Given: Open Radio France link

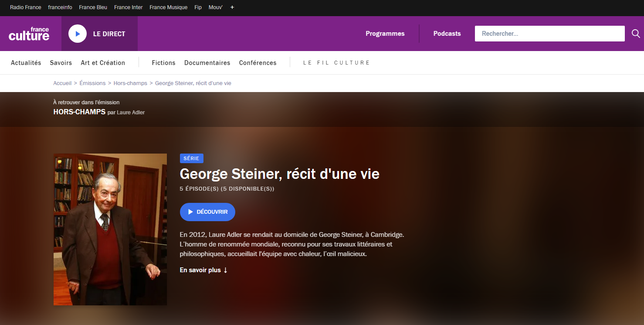Looking at the screenshot, I should click(26, 7).
